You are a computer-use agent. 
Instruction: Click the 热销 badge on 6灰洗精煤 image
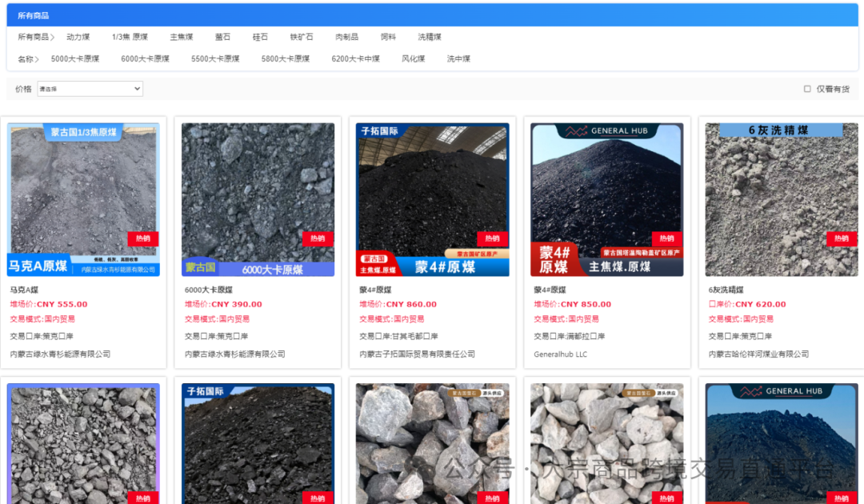point(842,238)
